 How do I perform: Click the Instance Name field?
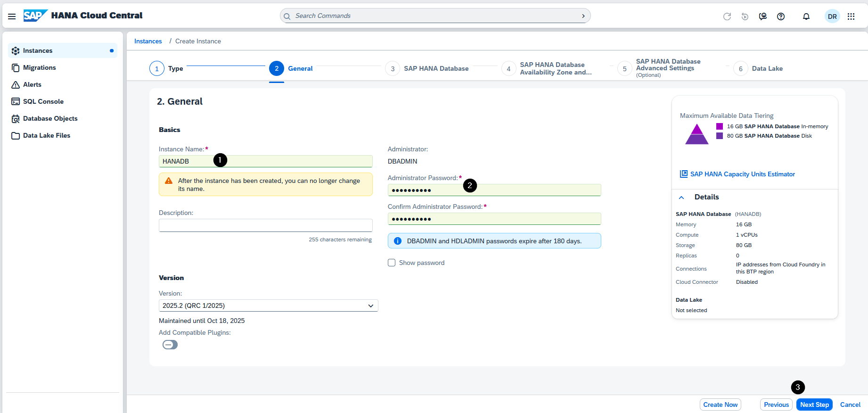pyautogui.click(x=266, y=161)
